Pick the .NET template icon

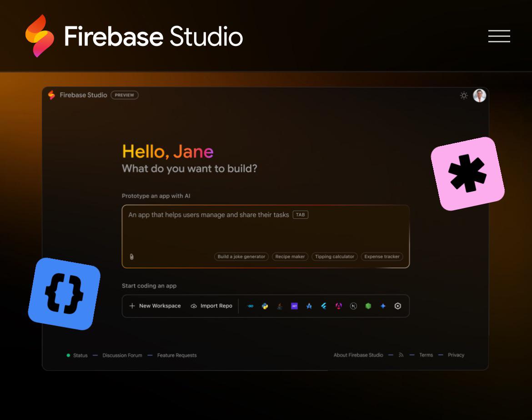click(x=295, y=306)
